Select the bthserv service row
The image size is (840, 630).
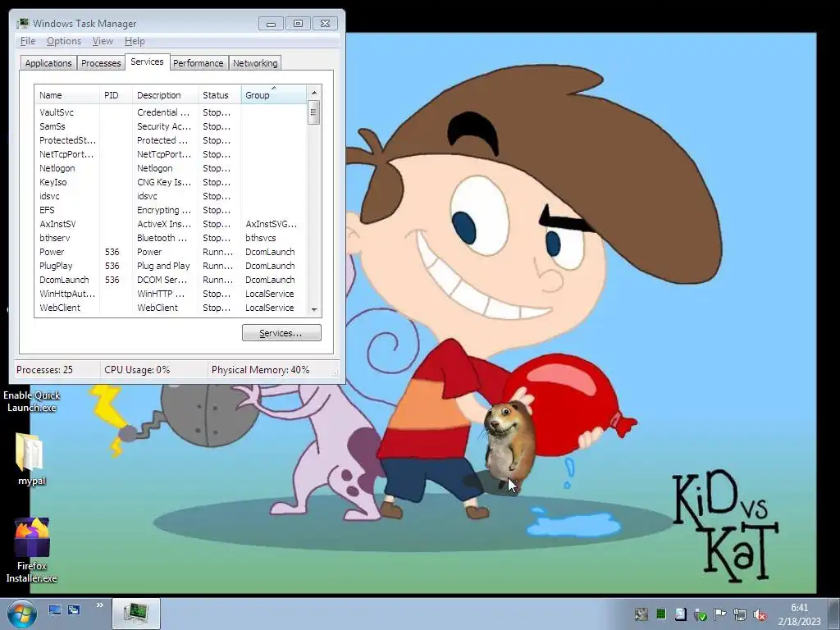tap(171, 238)
